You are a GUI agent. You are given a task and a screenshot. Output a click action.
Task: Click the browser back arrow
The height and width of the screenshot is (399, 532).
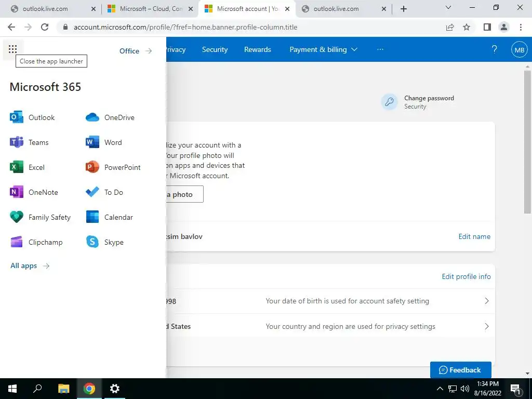pos(11,27)
